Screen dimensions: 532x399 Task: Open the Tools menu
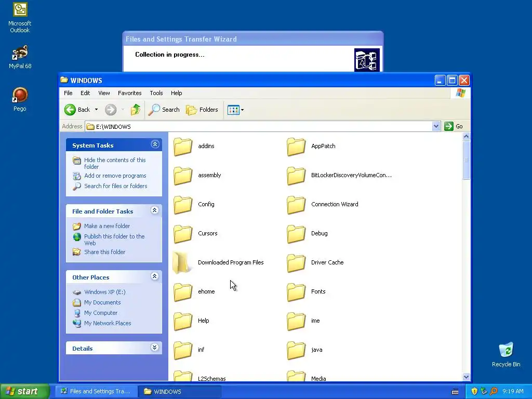coord(156,93)
